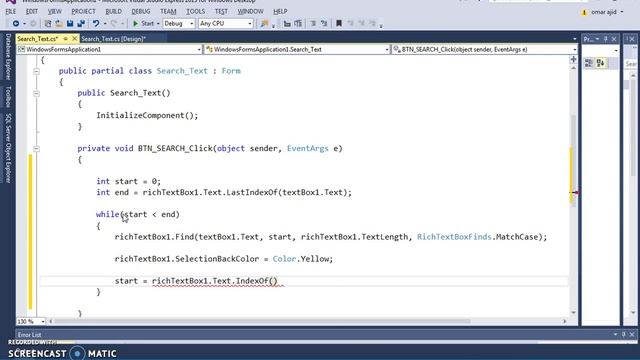The image size is (640, 360).
Task: Switch Properties panel to Alphabetical view
Action: point(600,63)
